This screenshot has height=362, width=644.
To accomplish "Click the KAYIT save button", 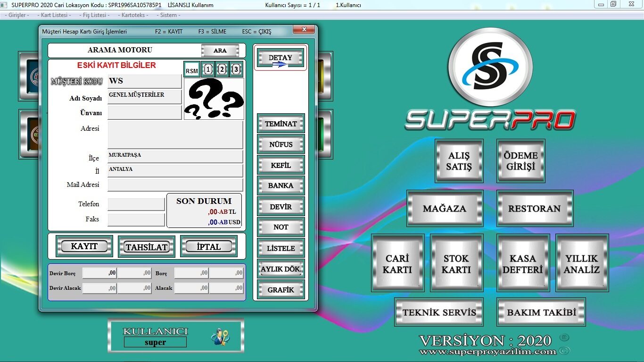I will click(84, 246).
